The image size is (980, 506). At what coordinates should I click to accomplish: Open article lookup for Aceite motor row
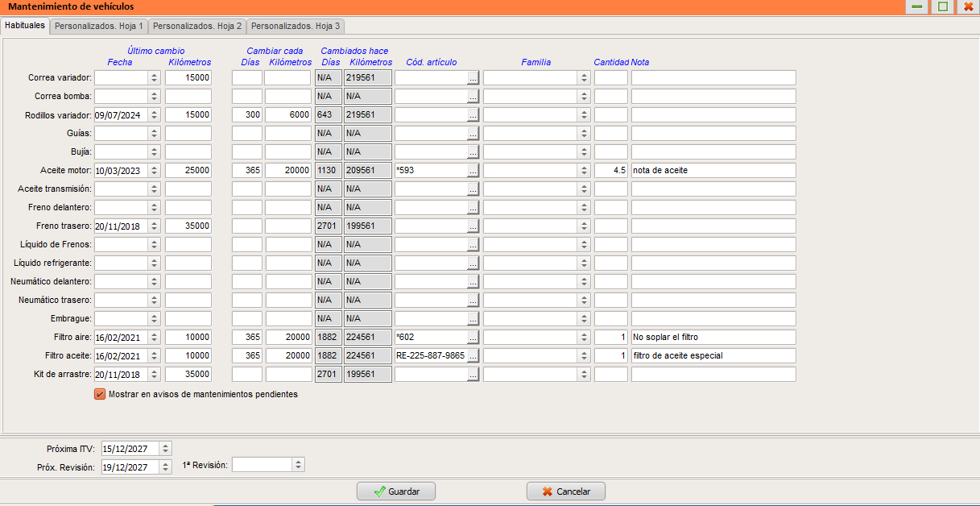pyautogui.click(x=473, y=171)
